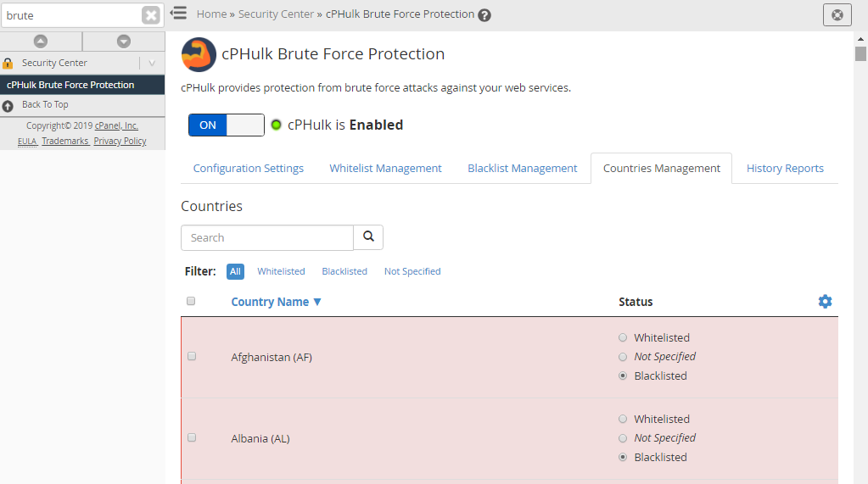Viewport: 868px width, 484px height.
Task: Focus the sidebar search field containing 'brute'
Action: [x=72, y=15]
